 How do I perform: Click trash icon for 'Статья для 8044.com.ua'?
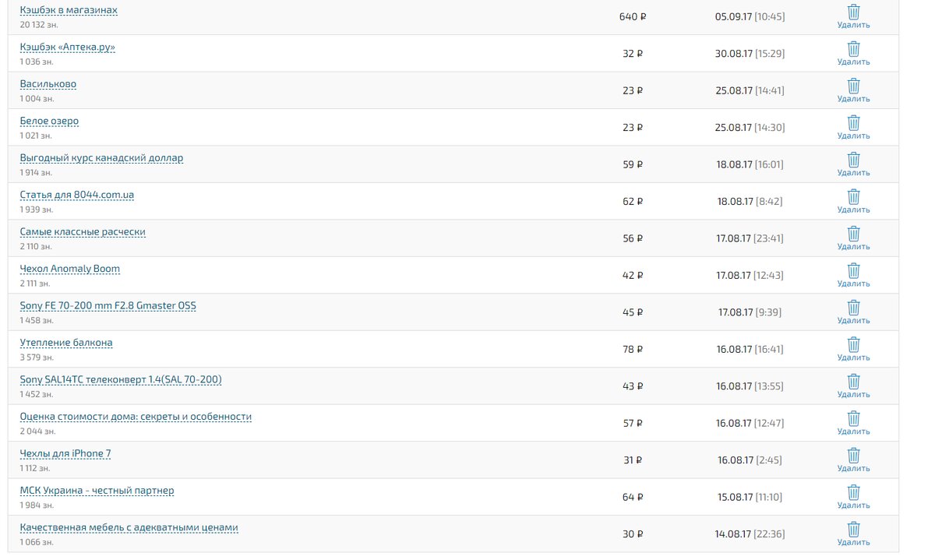coord(853,196)
